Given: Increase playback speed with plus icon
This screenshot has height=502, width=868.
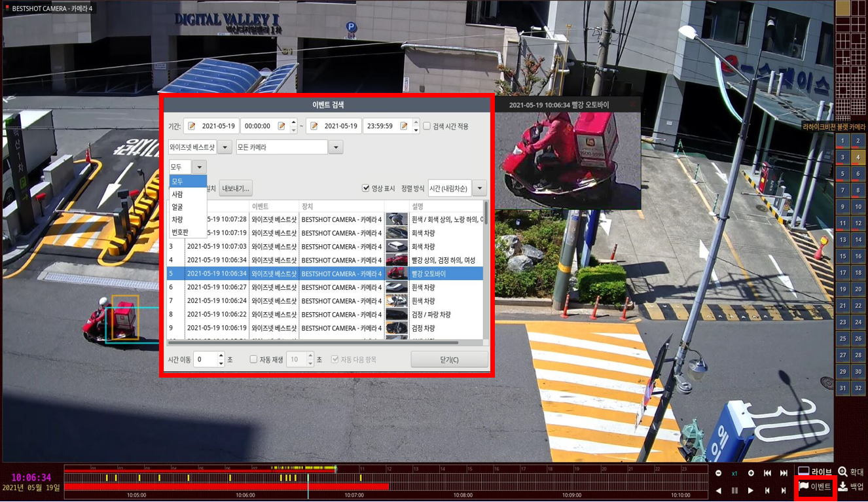Looking at the screenshot, I should 751,473.
